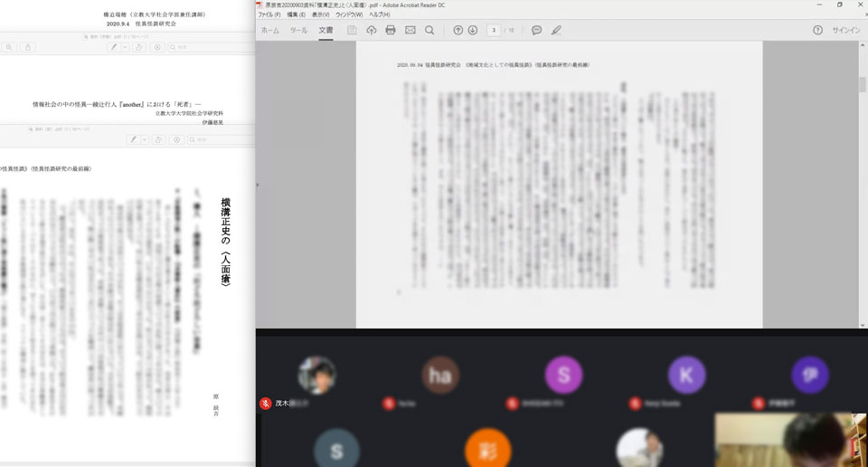Click the date line 2020.9.4 怪異怪談研究会
Image resolution: width=868 pixels, height=467 pixels.
point(141,24)
